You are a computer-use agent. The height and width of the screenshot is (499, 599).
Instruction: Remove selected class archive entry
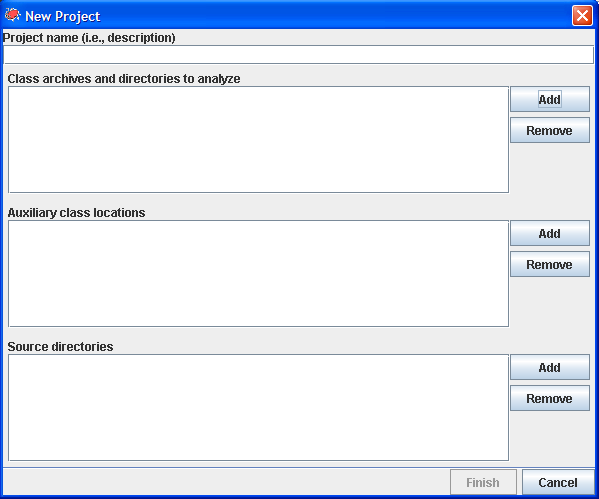550,130
